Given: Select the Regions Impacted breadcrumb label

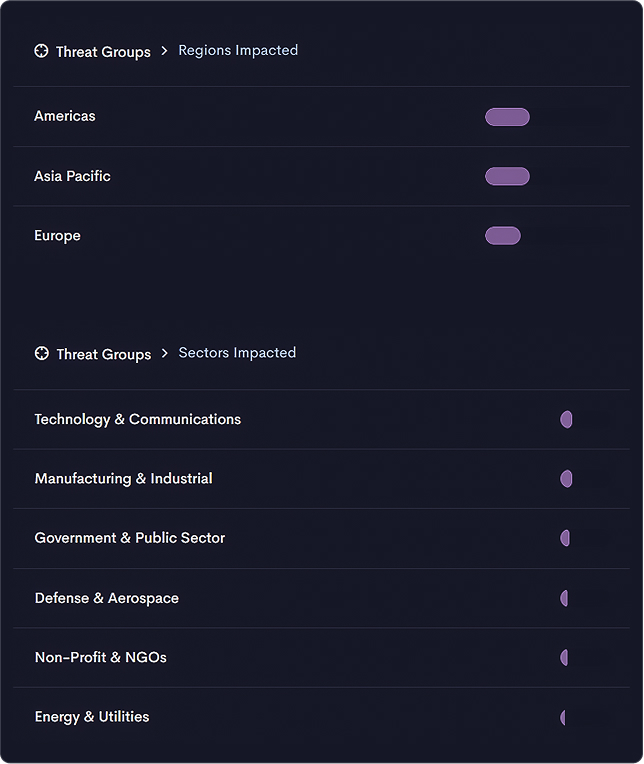Looking at the screenshot, I should pos(238,50).
